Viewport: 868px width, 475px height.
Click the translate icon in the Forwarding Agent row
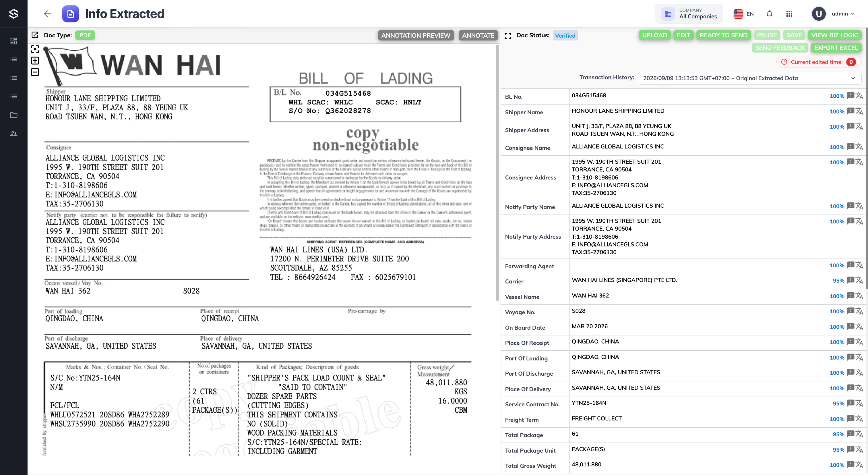(859, 265)
